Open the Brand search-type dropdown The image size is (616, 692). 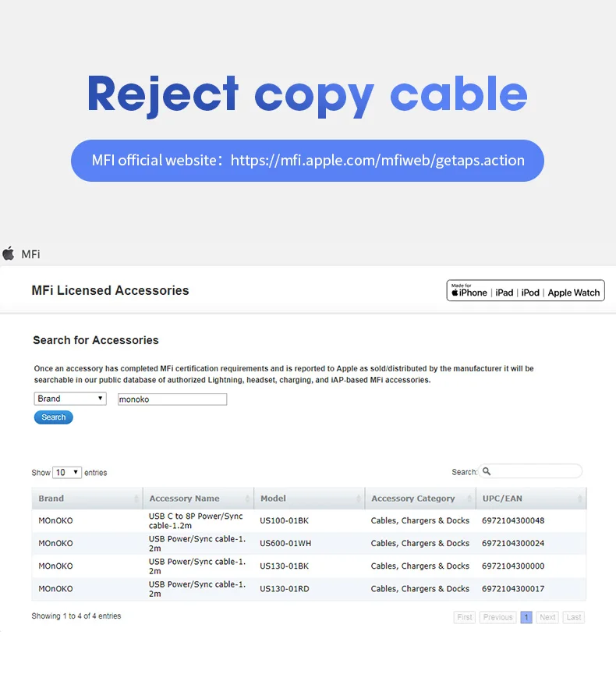[x=70, y=399]
